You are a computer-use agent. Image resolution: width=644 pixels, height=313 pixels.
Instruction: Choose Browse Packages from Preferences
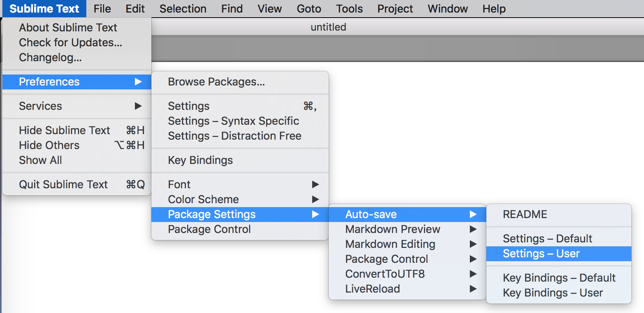coord(216,82)
